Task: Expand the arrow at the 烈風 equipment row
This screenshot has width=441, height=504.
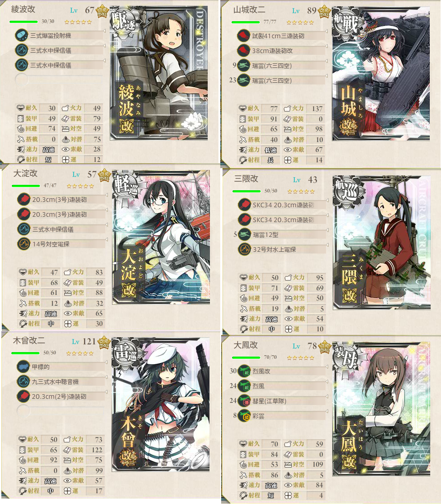Action: pos(327,381)
